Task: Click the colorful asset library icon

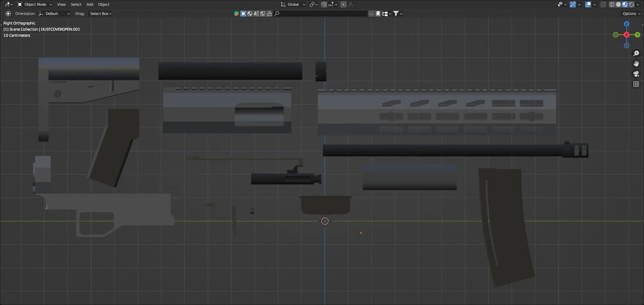Action: tap(236, 14)
